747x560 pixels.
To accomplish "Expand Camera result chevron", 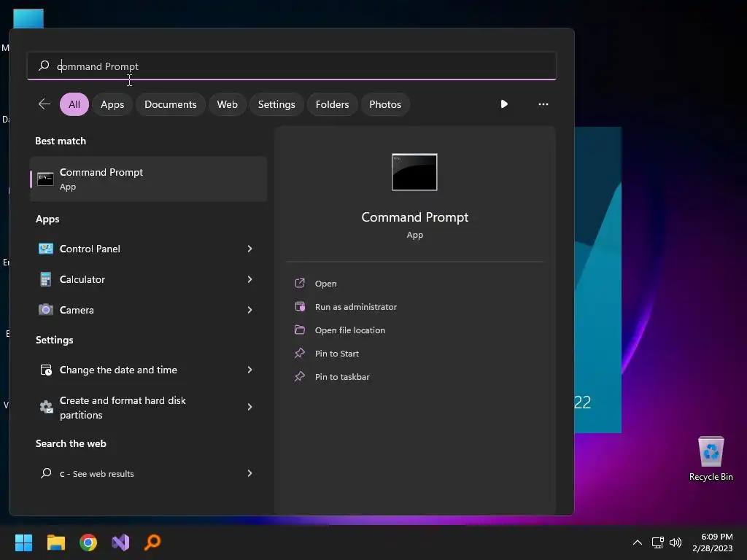I will (249, 309).
